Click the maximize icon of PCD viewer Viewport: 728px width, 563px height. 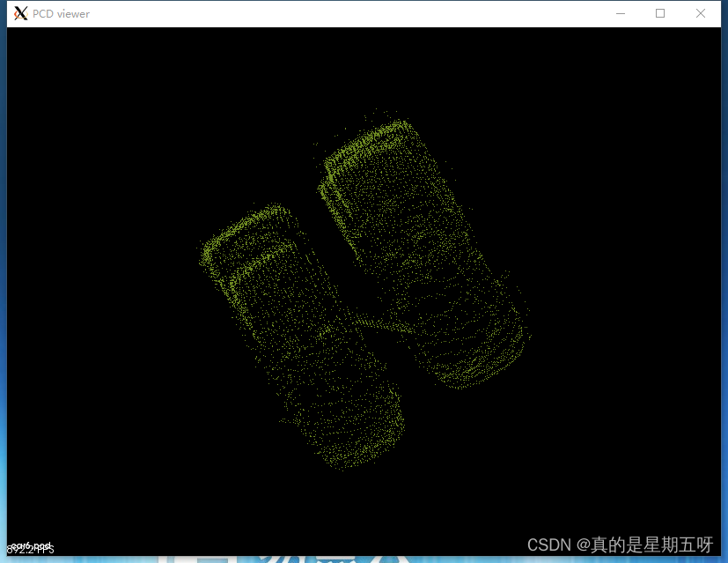coord(660,13)
